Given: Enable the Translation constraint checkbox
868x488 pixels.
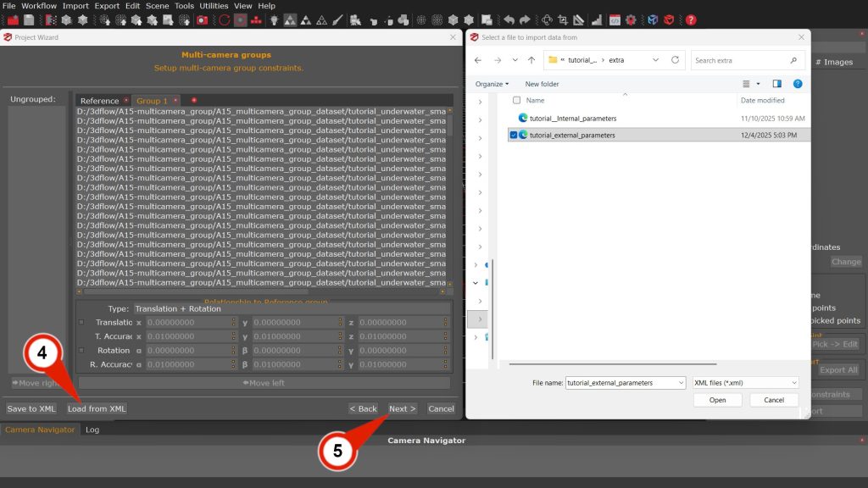Looking at the screenshot, I should tap(81, 323).
